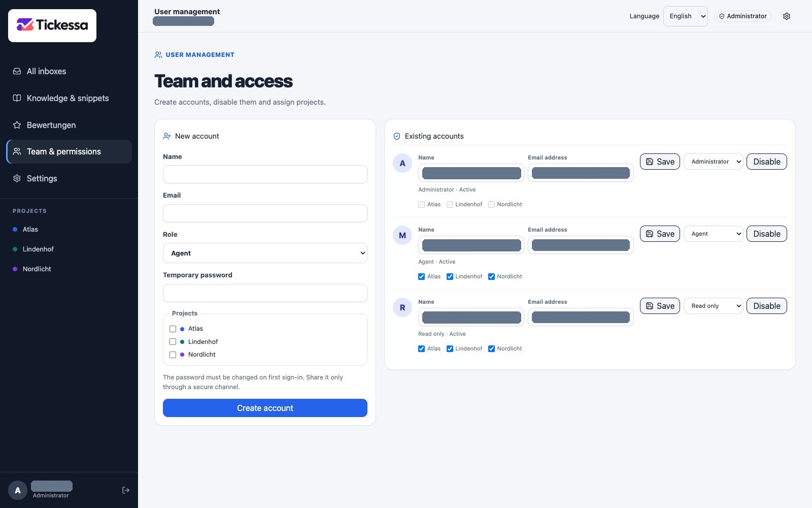Uncheck Nordlicht for the Read only account
812x508 pixels.
(491, 348)
